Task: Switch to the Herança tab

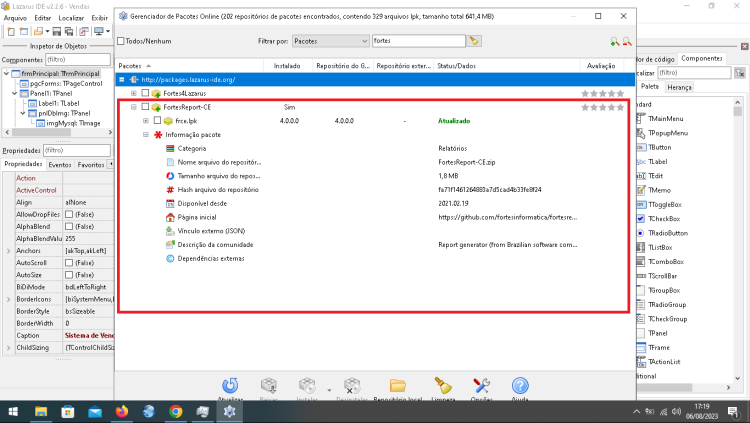Action: tap(679, 87)
